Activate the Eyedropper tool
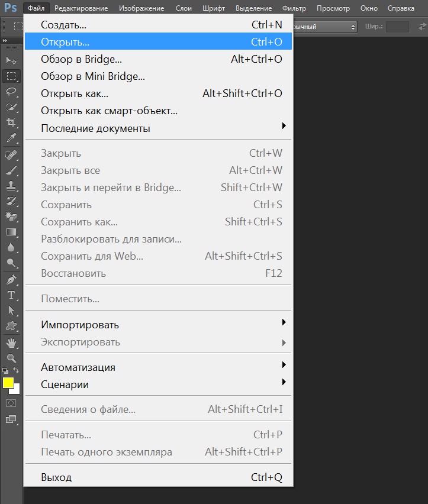Screen dimensions: 428x504 click(x=11, y=138)
